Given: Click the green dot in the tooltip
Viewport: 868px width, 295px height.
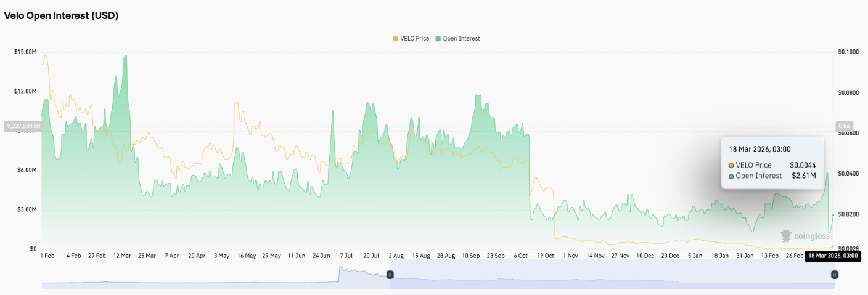Looking at the screenshot, I should 731,176.
